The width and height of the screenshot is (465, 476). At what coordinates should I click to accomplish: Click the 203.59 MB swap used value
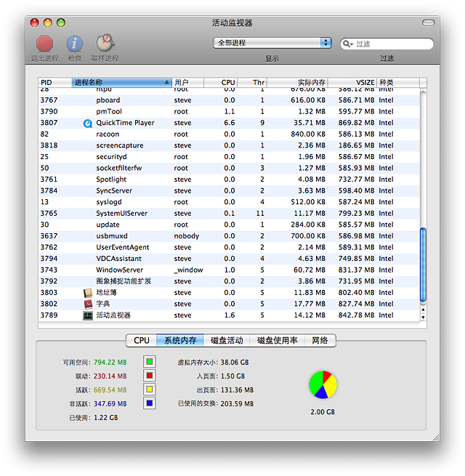point(237,404)
